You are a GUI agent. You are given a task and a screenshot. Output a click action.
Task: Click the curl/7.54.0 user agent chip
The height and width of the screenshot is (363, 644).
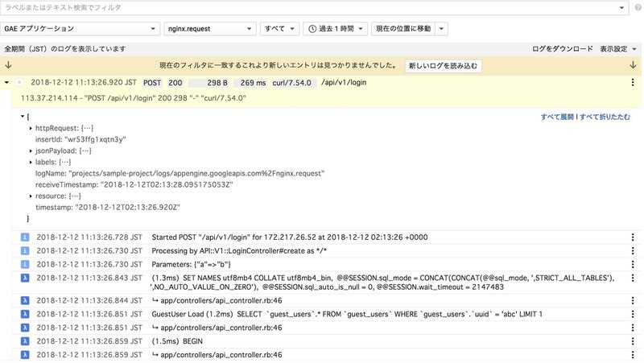click(x=294, y=83)
